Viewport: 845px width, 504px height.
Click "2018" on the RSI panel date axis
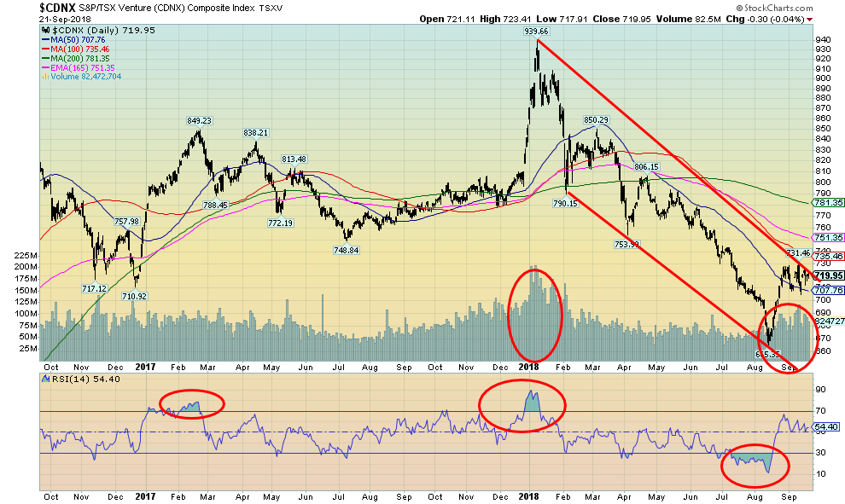(x=528, y=496)
